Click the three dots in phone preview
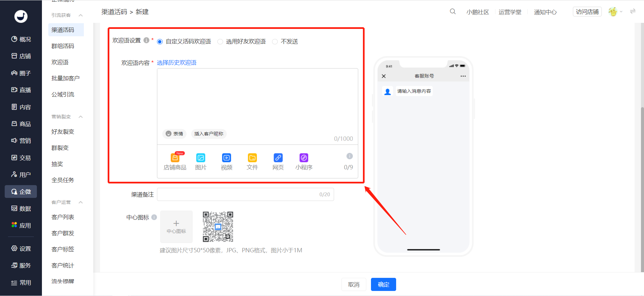Viewport: 644px width, 296px height. point(463,76)
